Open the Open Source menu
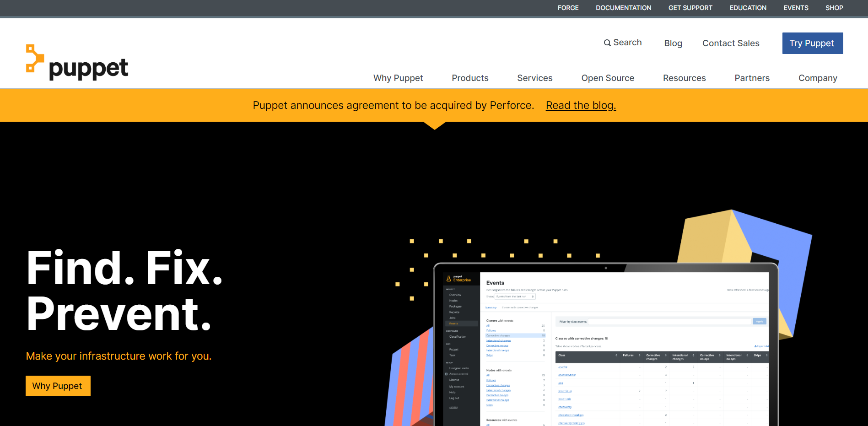Viewport: 868px width, 426px height. click(608, 78)
